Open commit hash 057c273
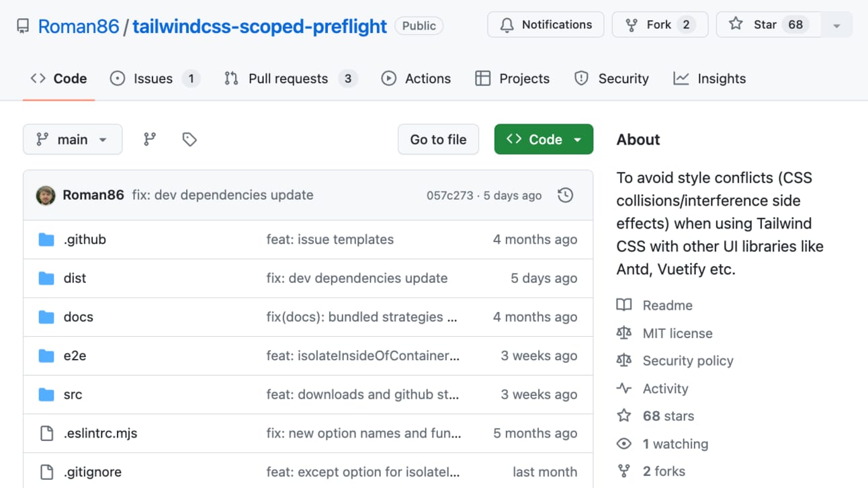Viewport: 868px width, 488px height. tap(450, 196)
